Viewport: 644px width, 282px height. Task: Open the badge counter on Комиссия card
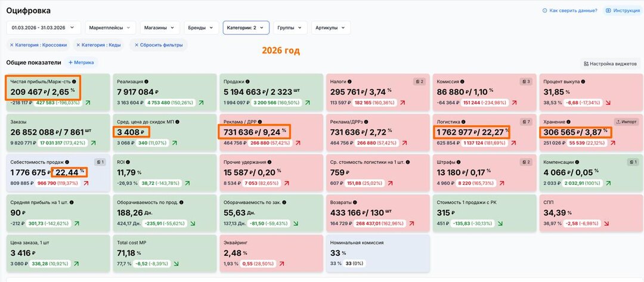pos(526,82)
